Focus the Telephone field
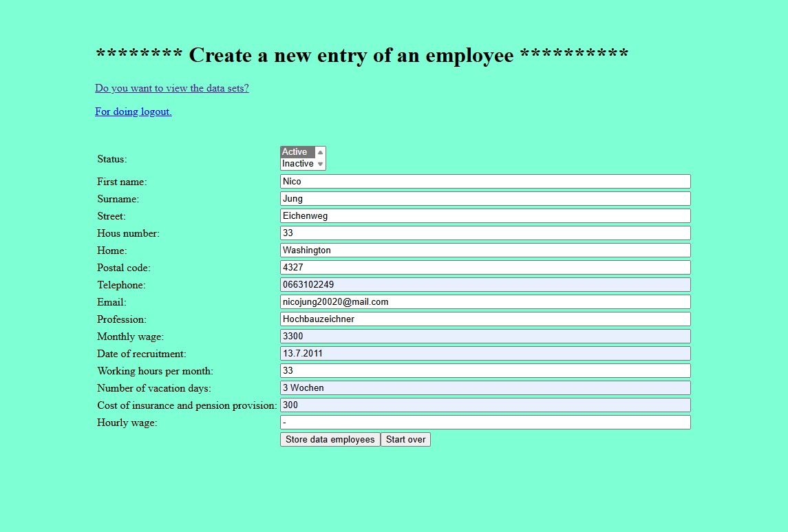The width and height of the screenshot is (788, 532). point(485,285)
